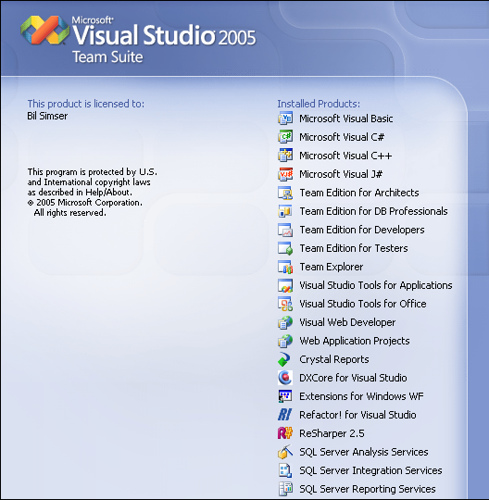489x500 pixels.
Task: Click the Team Edition for DB Professionals icon
Action: pos(285,211)
